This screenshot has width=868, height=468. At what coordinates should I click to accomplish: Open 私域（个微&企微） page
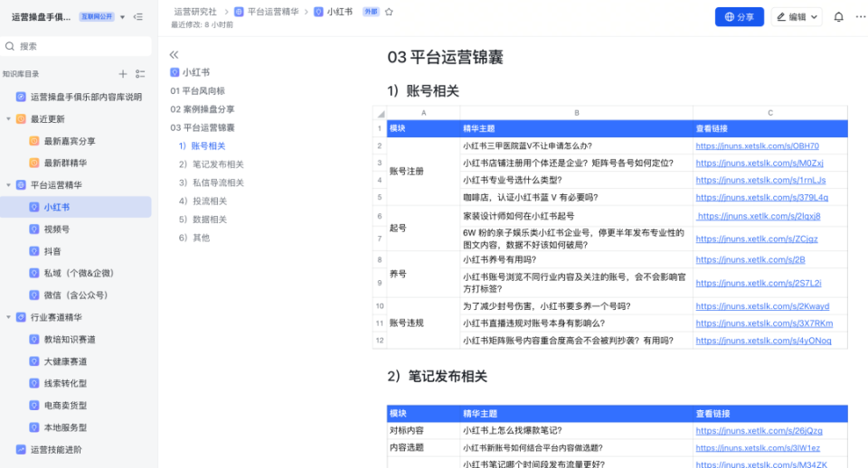[79, 273]
